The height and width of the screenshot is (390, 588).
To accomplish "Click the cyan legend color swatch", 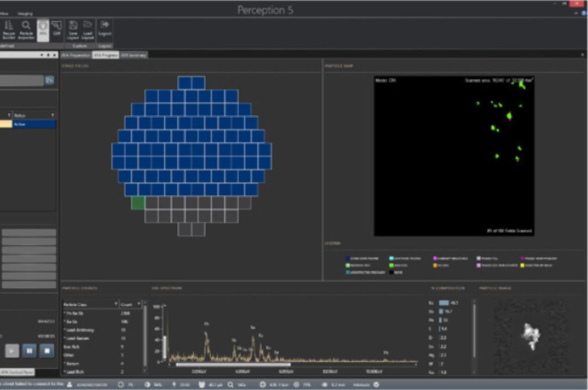I will tap(391, 258).
